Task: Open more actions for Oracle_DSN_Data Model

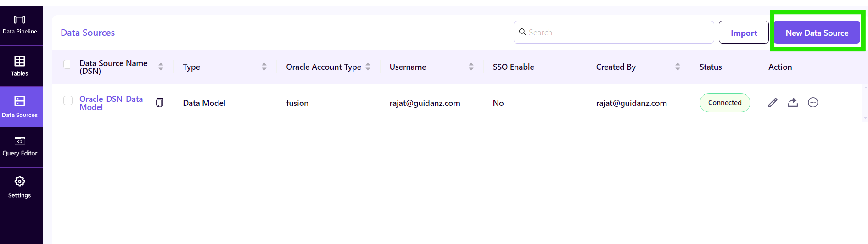Action: click(813, 102)
